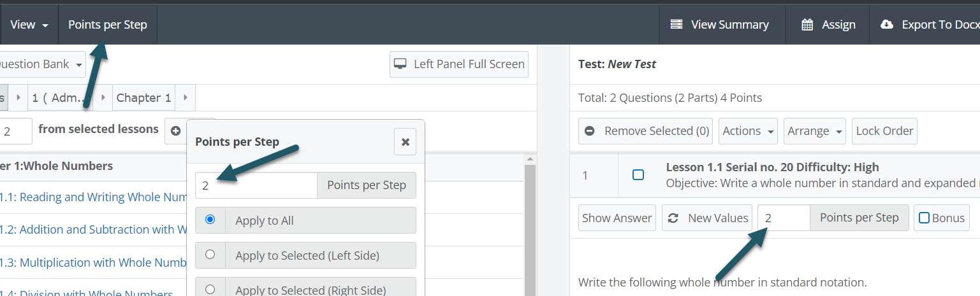Click the Left Panel Full Screen monitor icon

(400, 64)
